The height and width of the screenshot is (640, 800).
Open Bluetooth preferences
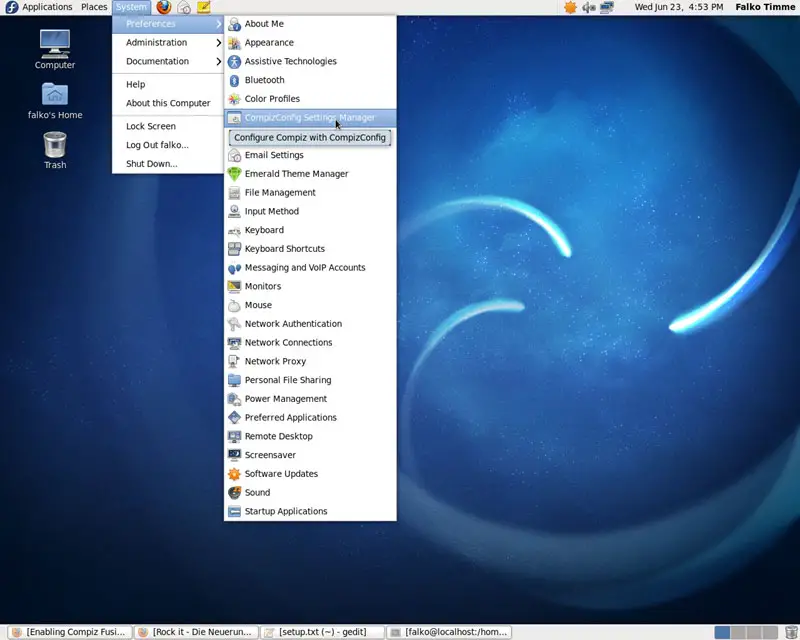click(310, 80)
